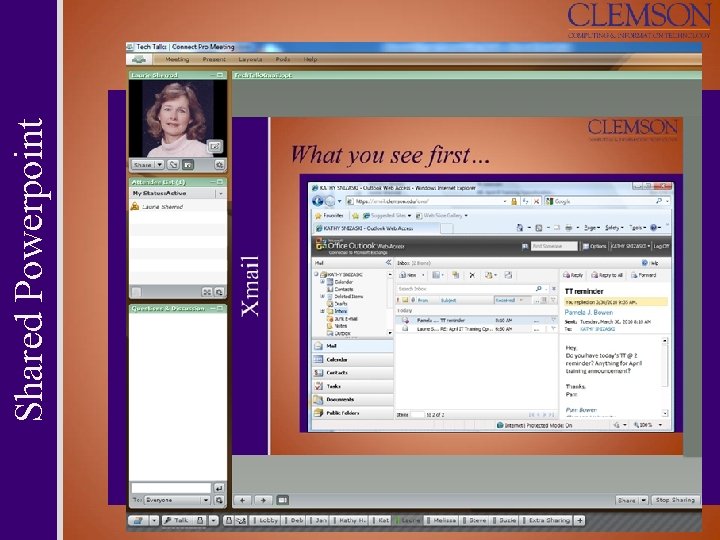Open TT reminder email from Pamela
720x540 pixels.
click(x=475, y=320)
